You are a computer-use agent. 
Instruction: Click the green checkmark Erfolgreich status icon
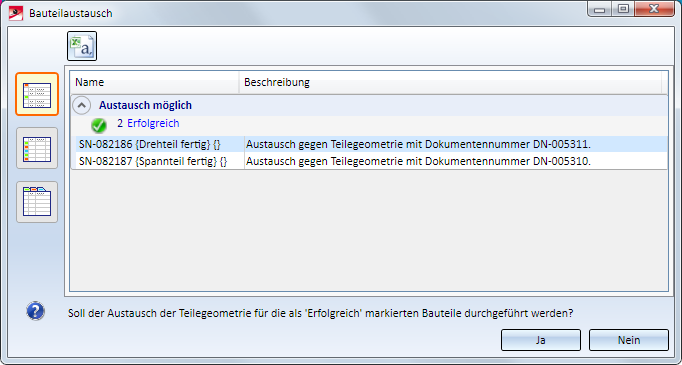click(99, 125)
